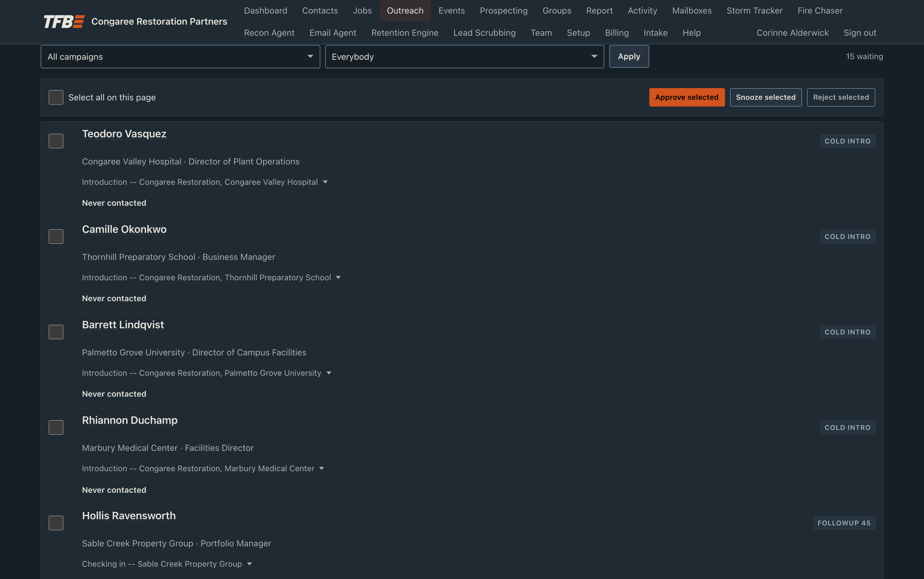Viewport: 924px width, 579px height.
Task: Click Teodoro Vasquez's COLD INTRO badge
Action: (847, 141)
